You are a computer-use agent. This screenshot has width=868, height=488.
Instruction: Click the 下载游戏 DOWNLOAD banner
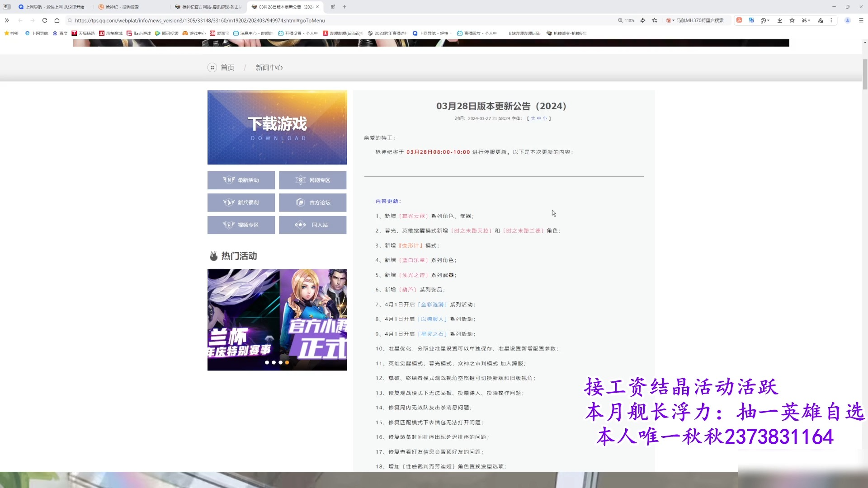click(x=277, y=127)
